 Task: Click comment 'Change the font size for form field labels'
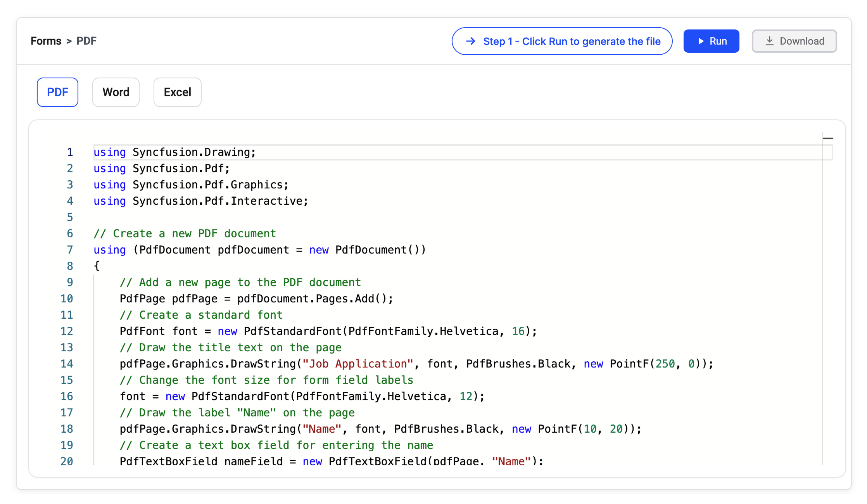(x=266, y=380)
